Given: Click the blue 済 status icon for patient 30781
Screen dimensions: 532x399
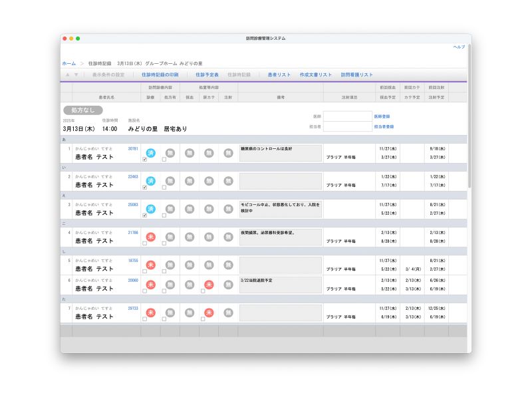Looking at the screenshot, I should [x=151, y=153].
